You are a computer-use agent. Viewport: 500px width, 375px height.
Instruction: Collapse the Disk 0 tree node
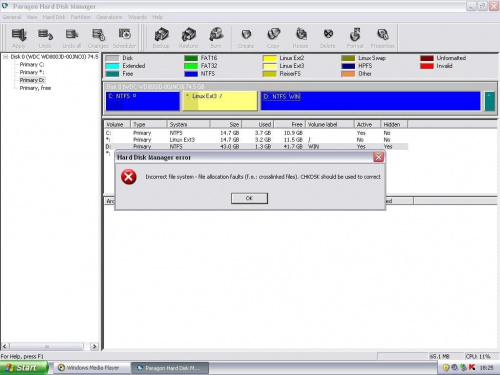6,57
